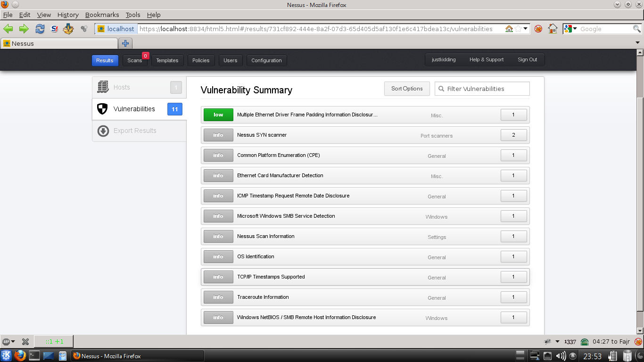Open the Nessus SYN scanner vulnerability row
Viewport: 644px width, 362px height.
(x=365, y=135)
